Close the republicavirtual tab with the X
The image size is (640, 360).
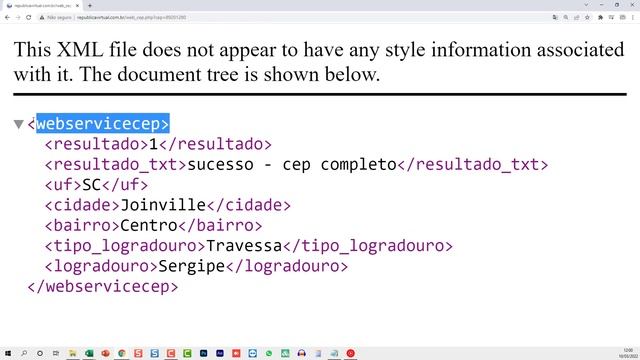[x=77, y=6]
